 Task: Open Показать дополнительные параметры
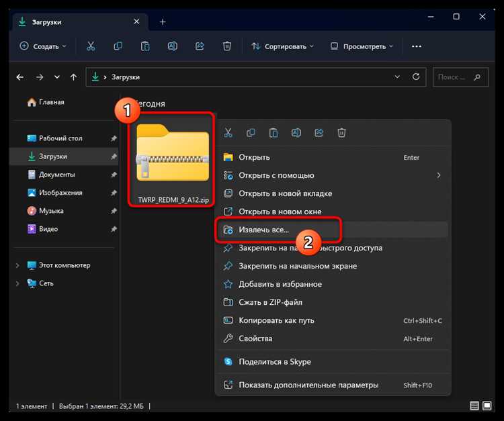click(308, 385)
